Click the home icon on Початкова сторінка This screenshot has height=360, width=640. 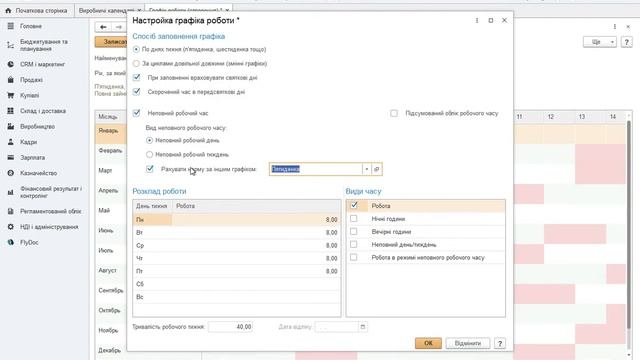click(x=8, y=11)
